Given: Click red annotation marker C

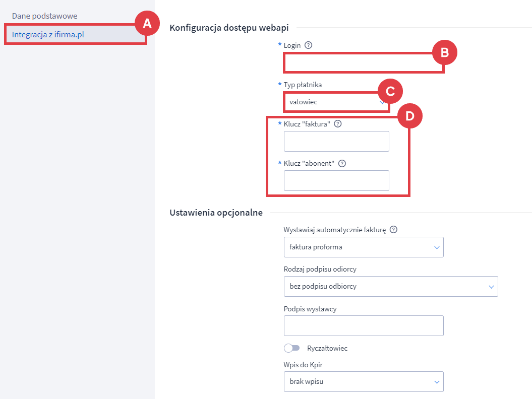Looking at the screenshot, I should pyautogui.click(x=390, y=92).
